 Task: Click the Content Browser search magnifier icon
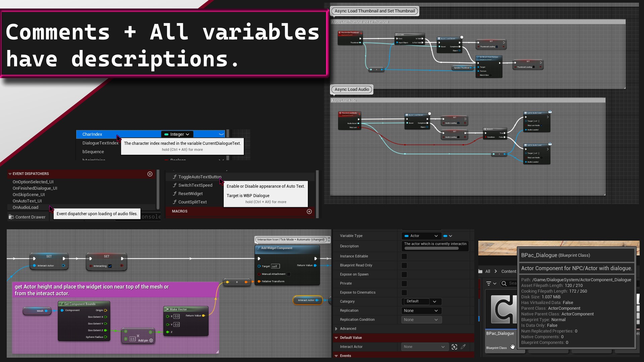(504, 283)
